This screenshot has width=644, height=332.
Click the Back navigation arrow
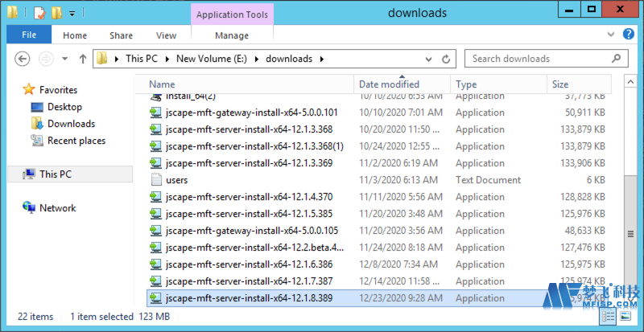pyautogui.click(x=23, y=59)
